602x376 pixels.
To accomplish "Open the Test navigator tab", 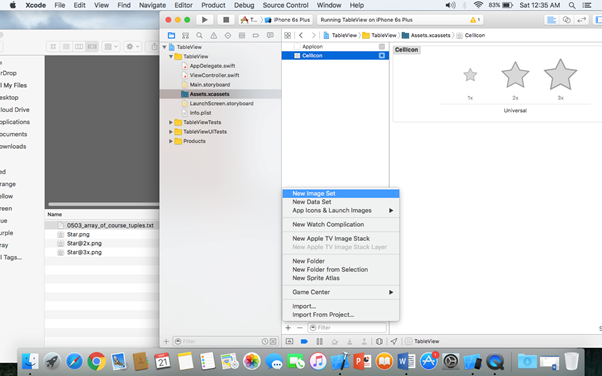I will coord(228,35).
